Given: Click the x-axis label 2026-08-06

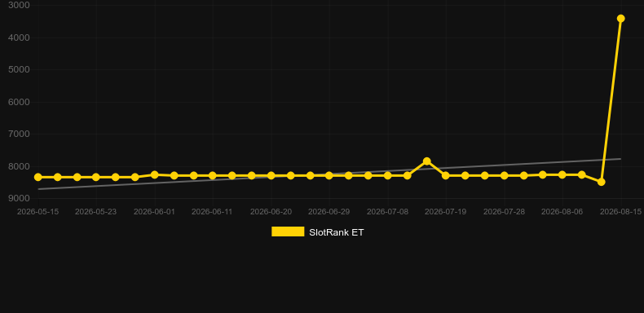Looking at the screenshot, I should pos(562,212).
